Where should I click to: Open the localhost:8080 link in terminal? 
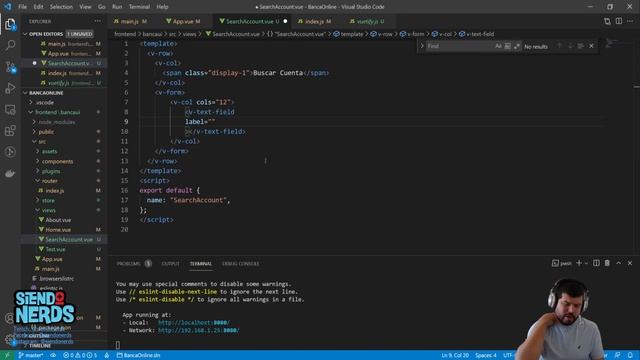click(x=194, y=322)
